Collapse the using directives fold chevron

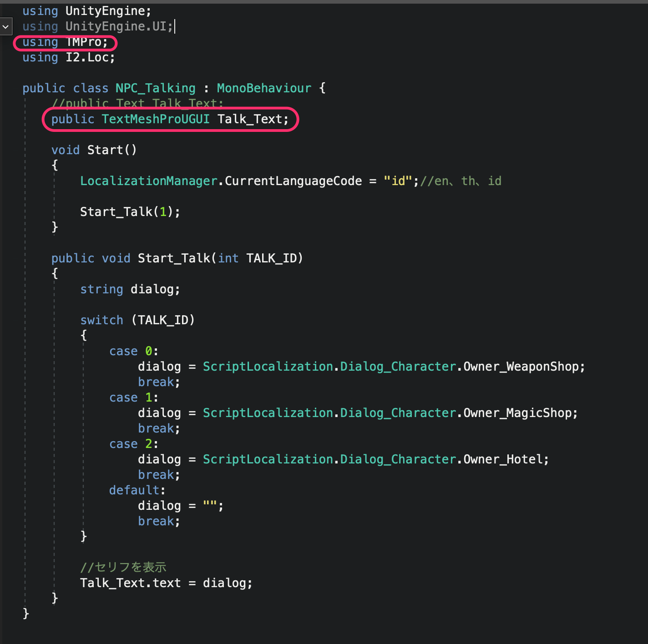pyautogui.click(x=6, y=27)
